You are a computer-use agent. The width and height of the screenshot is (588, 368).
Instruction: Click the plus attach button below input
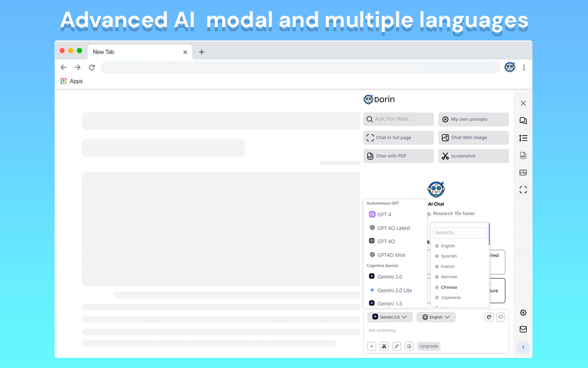tap(372, 346)
